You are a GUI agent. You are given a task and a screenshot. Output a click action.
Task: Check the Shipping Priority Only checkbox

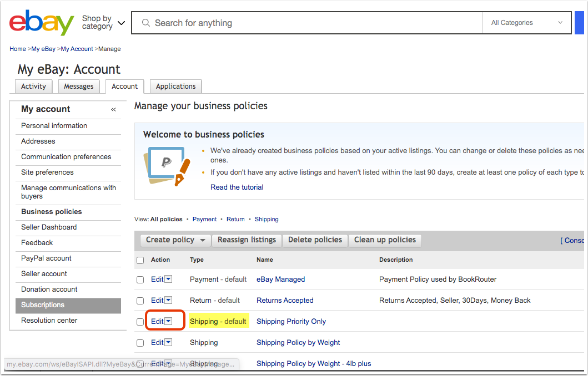click(140, 322)
